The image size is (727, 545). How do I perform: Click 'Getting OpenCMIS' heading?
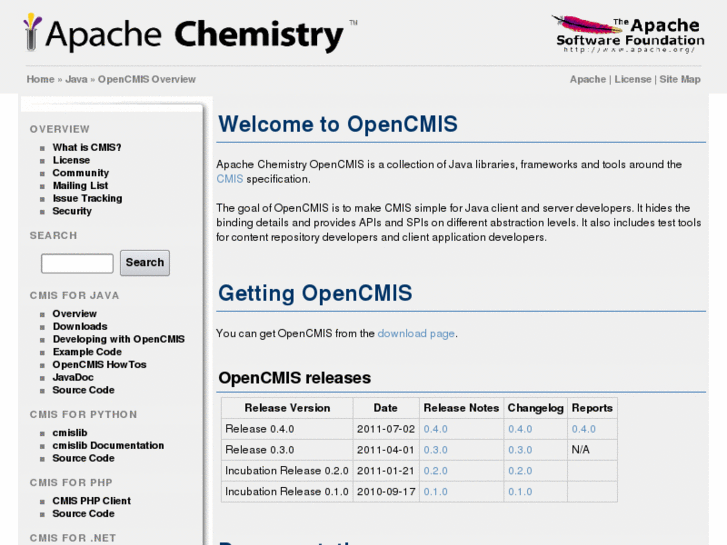[315, 294]
